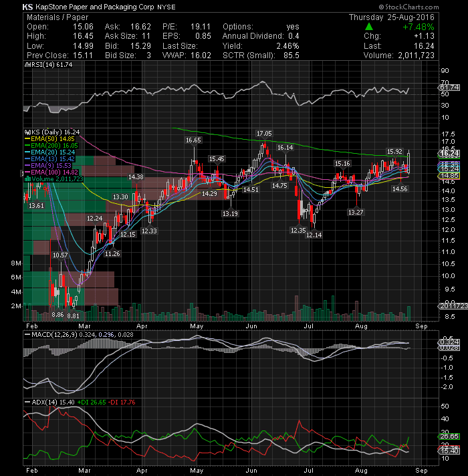The width and height of the screenshot is (468, 476).
Task: Click the 16.65 price high annotation
Action: click(x=193, y=140)
